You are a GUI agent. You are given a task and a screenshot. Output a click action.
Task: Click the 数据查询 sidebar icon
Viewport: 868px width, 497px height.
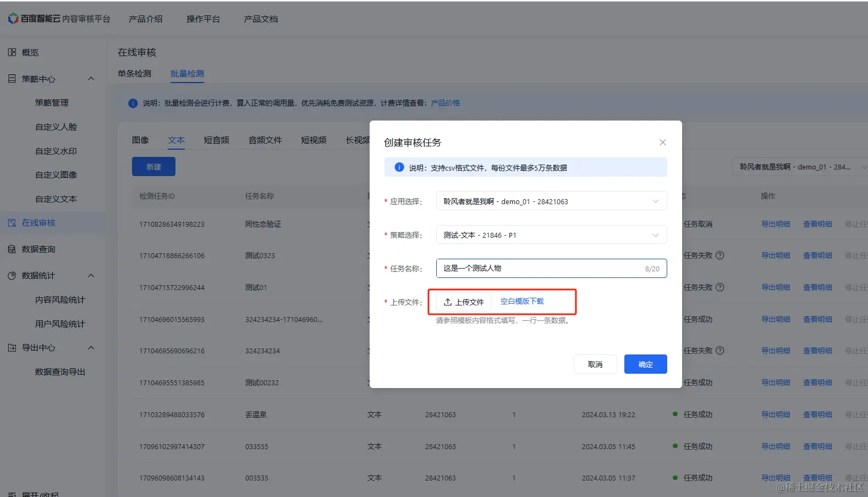pos(12,249)
